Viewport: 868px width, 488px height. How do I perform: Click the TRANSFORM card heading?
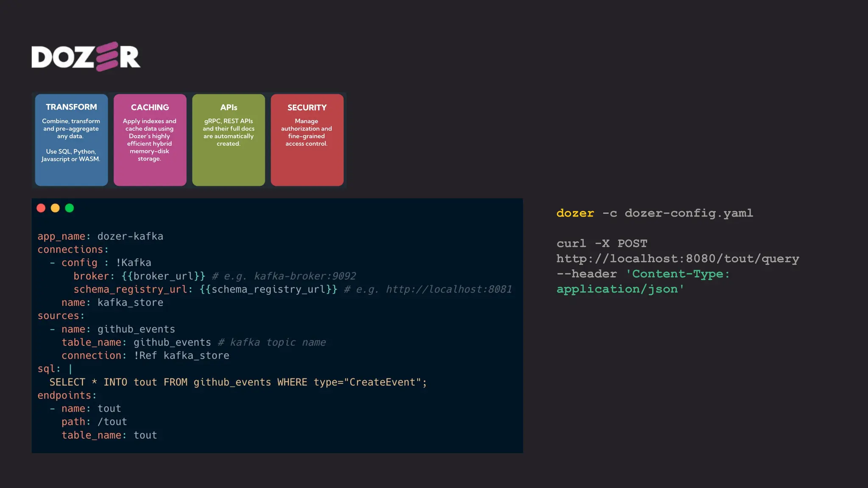[71, 107]
